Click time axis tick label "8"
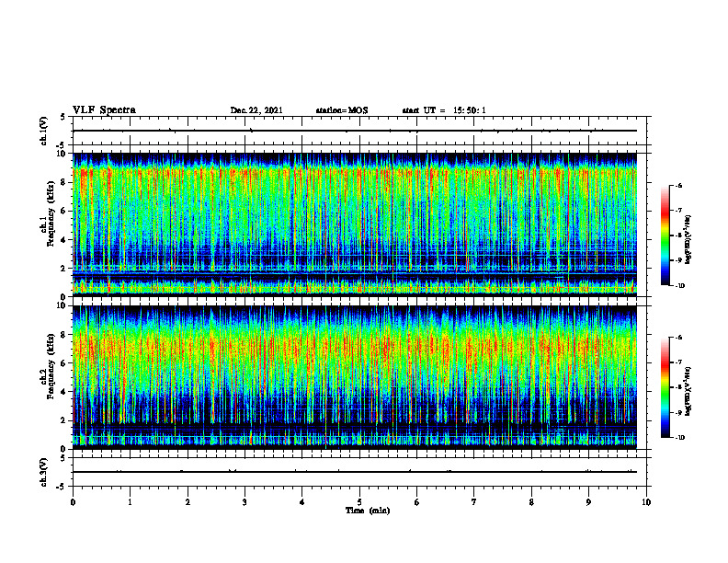The image size is (728, 563). 531,502
